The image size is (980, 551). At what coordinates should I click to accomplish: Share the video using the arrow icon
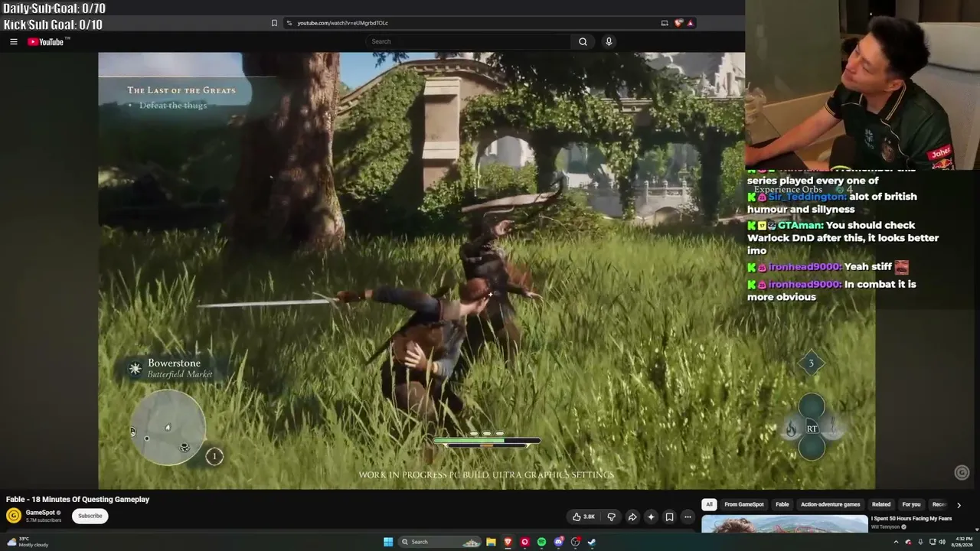[x=632, y=517]
